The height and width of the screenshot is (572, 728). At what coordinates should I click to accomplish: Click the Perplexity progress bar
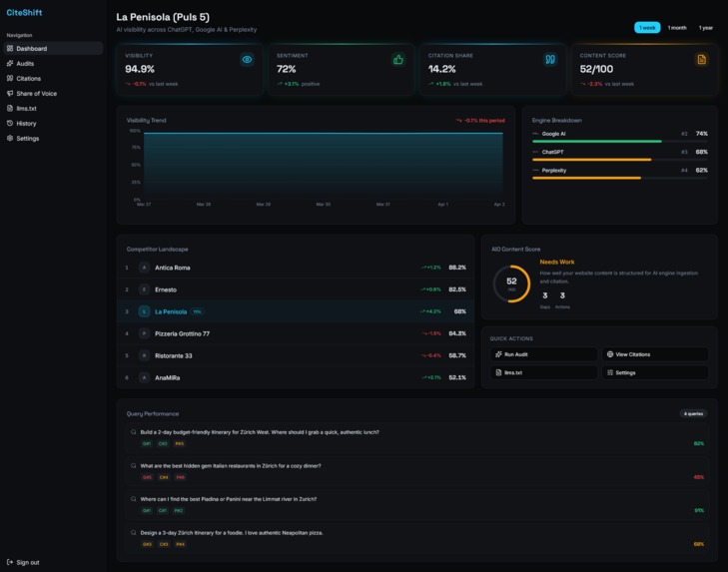(620, 178)
